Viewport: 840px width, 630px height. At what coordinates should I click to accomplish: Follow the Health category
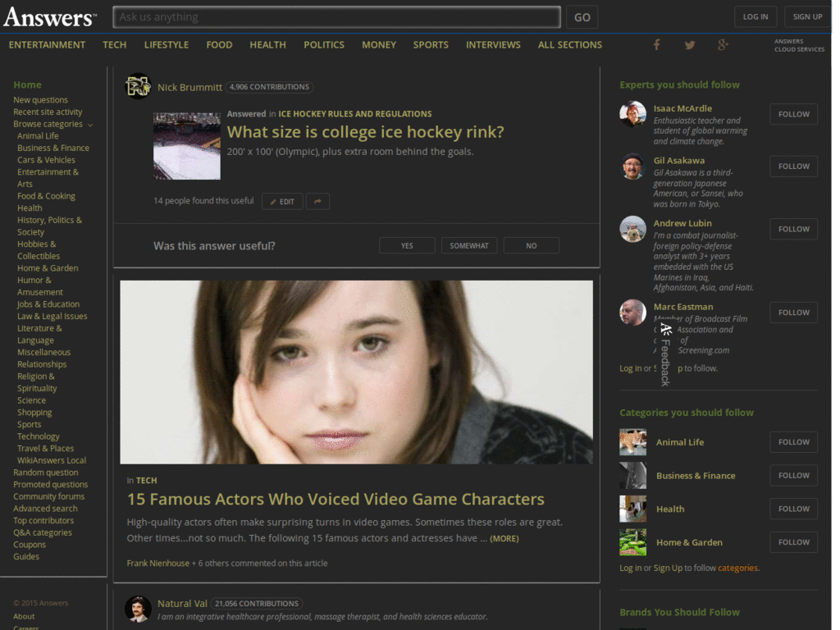[794, 509]
